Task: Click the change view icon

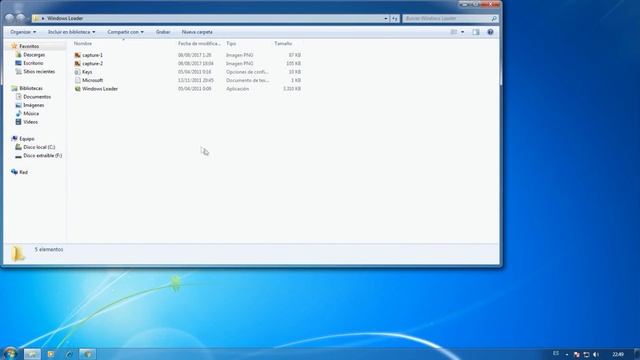Action: 454,32
